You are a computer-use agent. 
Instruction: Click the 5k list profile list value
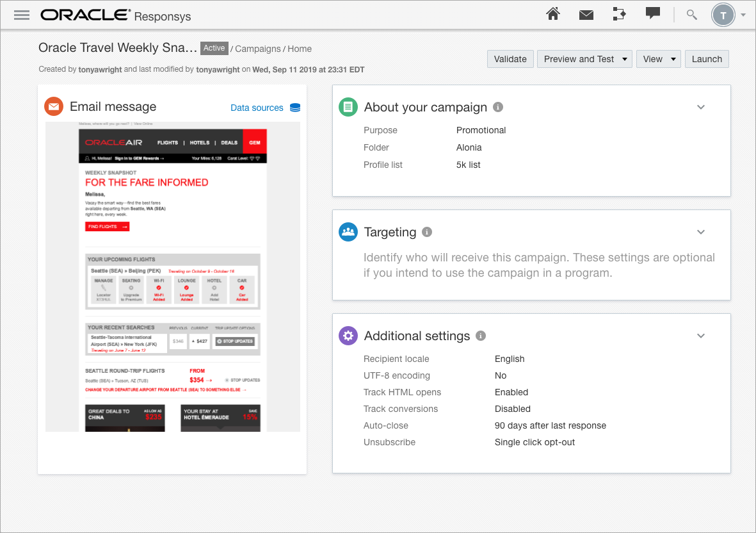468,165
